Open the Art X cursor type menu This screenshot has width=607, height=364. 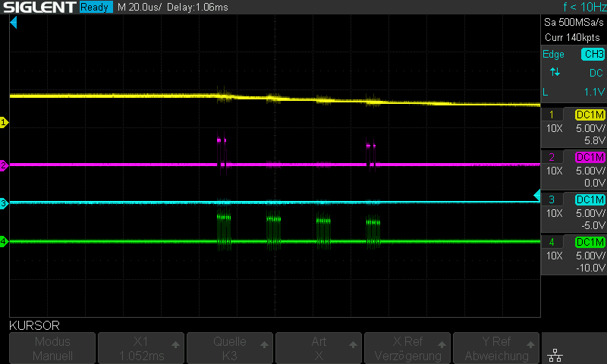(319, 348)
